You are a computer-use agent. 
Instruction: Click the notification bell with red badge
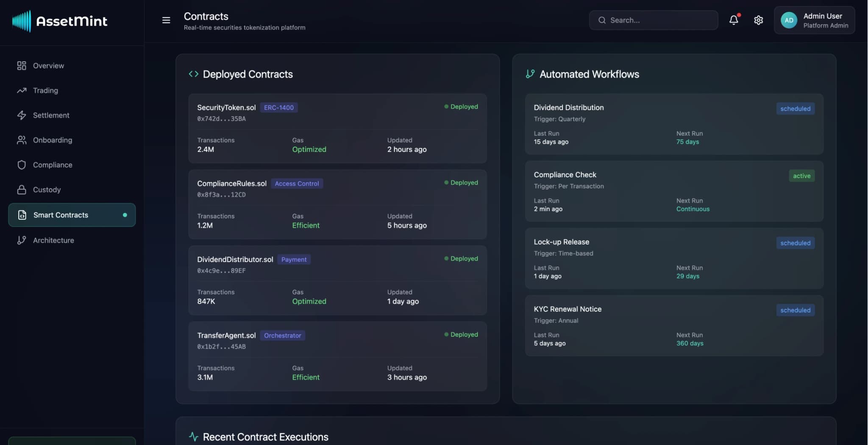734,20
